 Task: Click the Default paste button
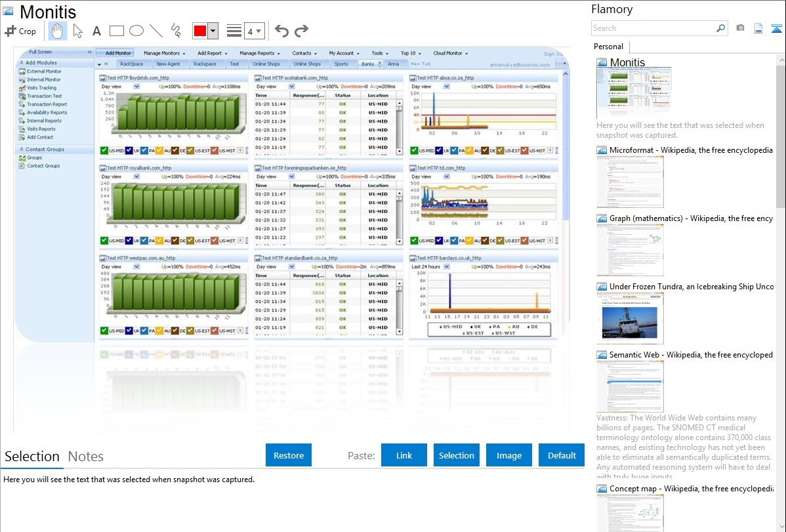tap(562, 455)
